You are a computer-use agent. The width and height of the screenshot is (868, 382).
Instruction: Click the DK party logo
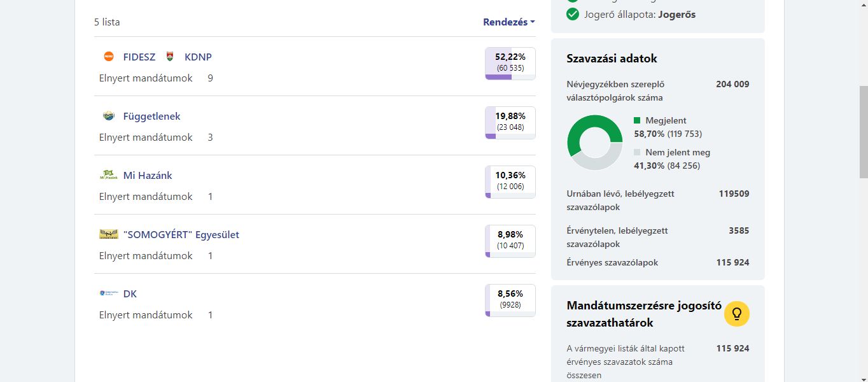tap(109, 294)
